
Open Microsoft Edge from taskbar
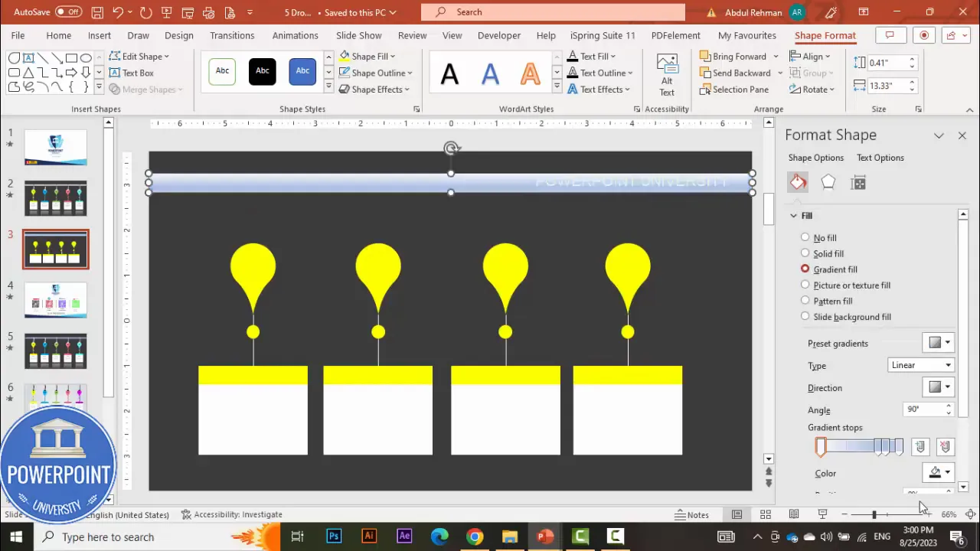pyautogui.click(x=439, y=536)
